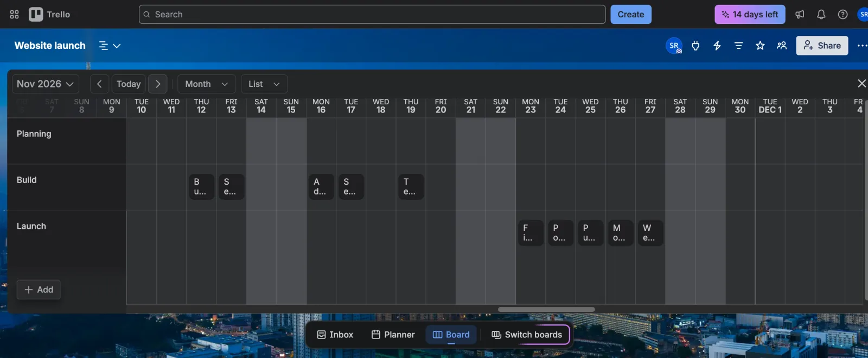Click the MON 30 date header
This screenshot has width=868, height=358.
click(740, 106)
